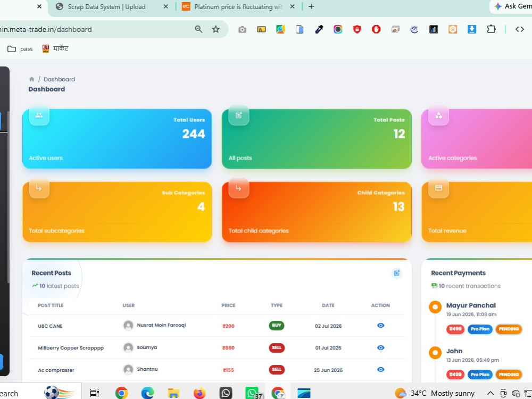
Task: Click the arrow icon on Sub Categories card
Action: (39, 188)
